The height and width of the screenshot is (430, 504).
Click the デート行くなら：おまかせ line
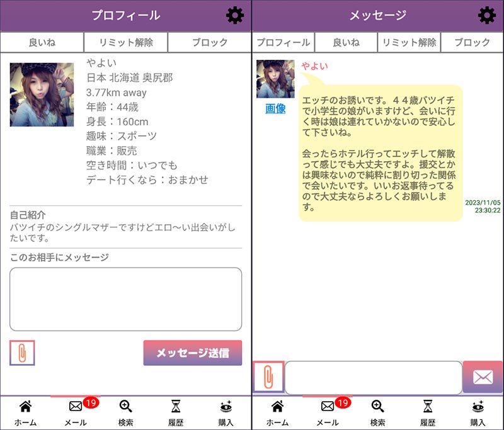(147, 179)
